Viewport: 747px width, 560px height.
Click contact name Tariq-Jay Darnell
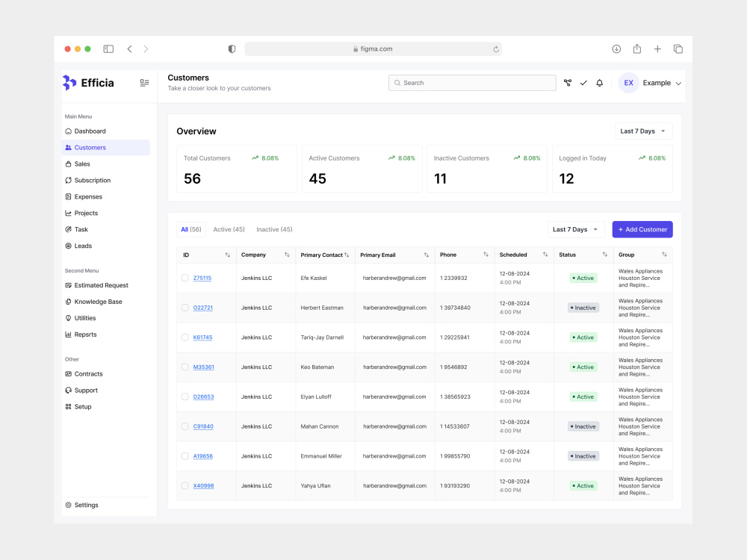coord(322,337)
